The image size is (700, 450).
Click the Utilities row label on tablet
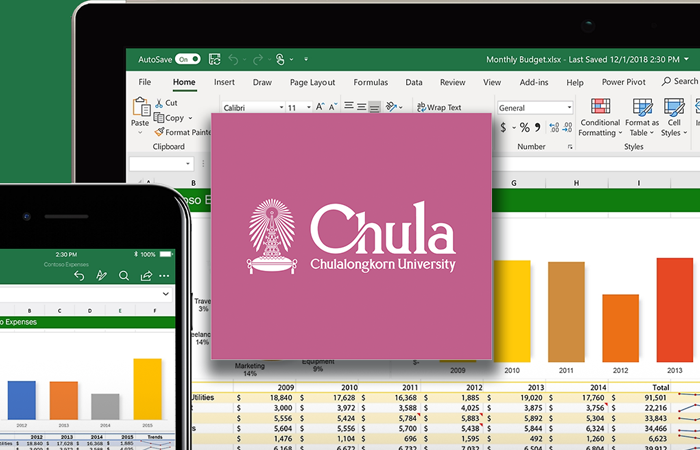coord(202,397)
